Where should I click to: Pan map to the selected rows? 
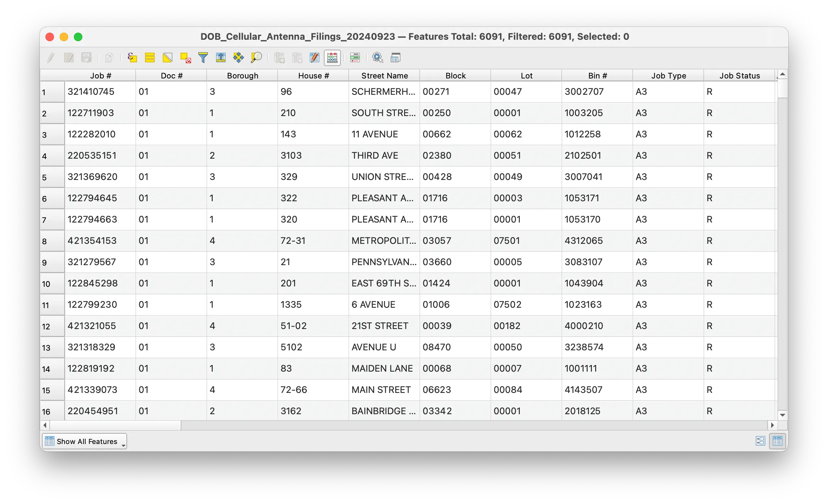point(238,57)
